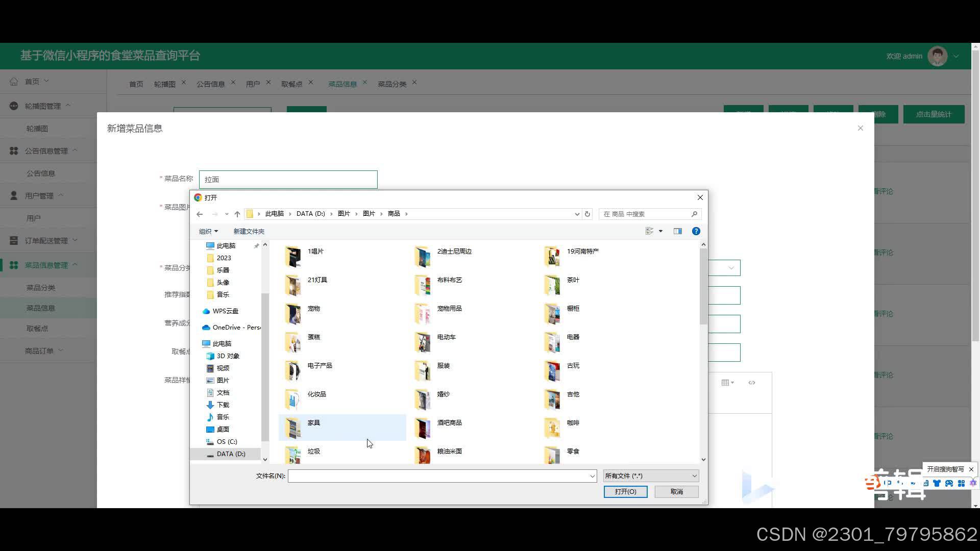Click the 文件名 filename input field
Screen dimensions: 980x551
[439, 476]
